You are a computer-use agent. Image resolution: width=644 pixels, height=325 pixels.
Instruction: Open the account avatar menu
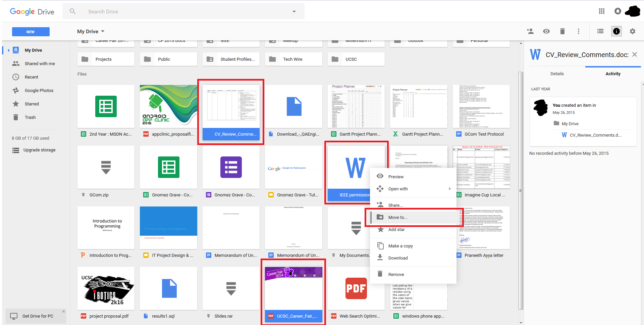(x=633, y=11)
